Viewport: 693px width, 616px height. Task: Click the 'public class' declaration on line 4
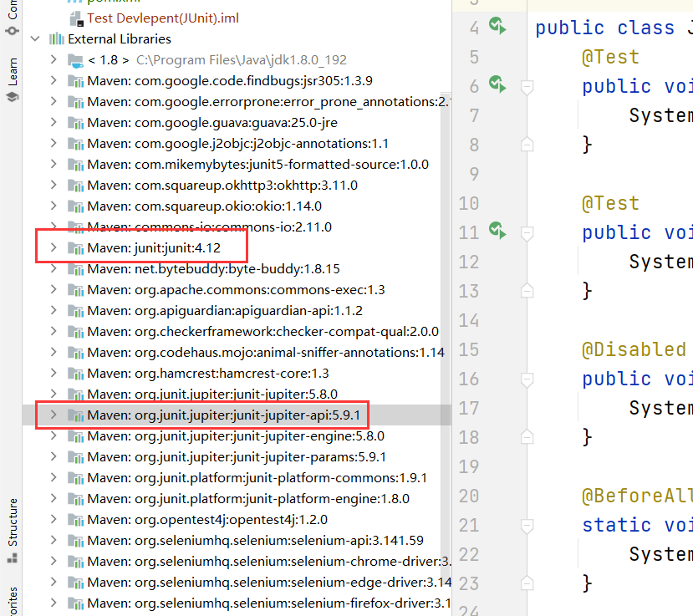(604, 28)
